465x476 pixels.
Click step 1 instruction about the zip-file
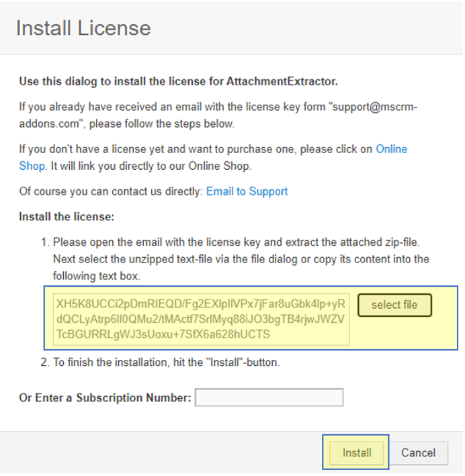(241, 259)
